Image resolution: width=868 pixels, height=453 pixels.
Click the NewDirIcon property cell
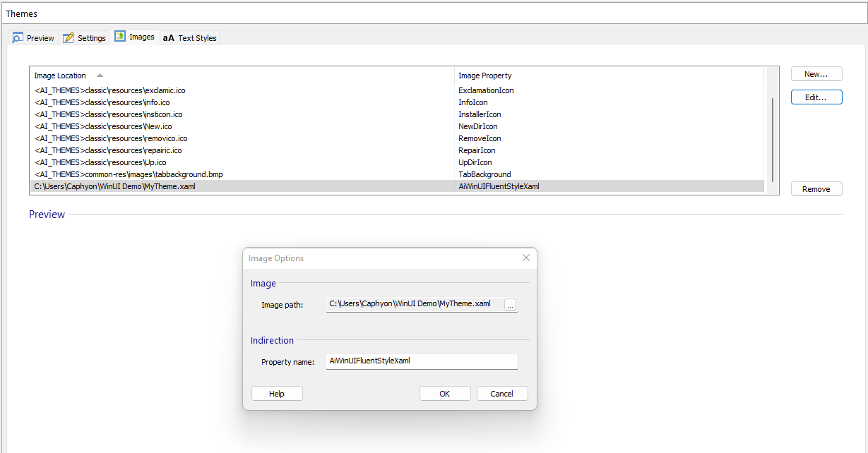pyautogui.click(x=477, y=126)
